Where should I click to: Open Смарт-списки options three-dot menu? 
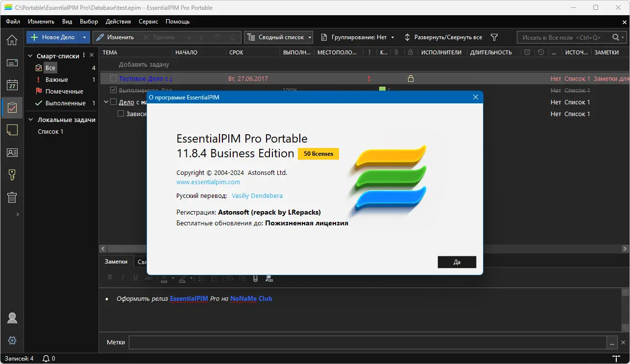(x=84, y=55)
